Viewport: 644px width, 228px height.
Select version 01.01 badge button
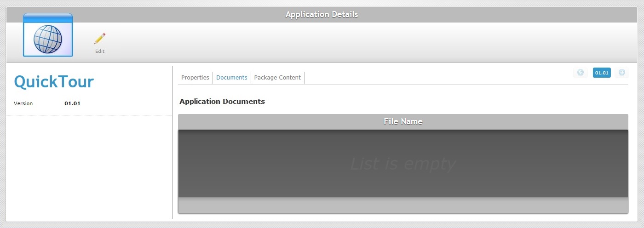[x=602, y=73]
